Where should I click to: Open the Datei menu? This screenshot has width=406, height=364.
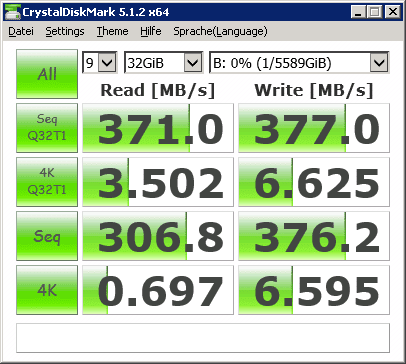21,31
